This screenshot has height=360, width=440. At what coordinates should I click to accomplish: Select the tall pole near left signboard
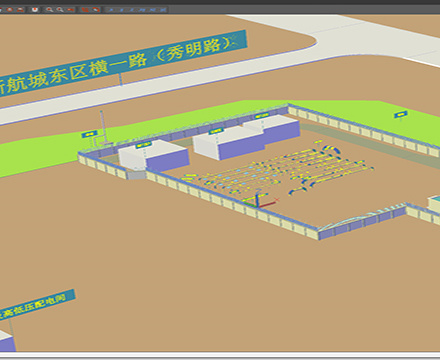pyautogui.click(x=103, y=128)
